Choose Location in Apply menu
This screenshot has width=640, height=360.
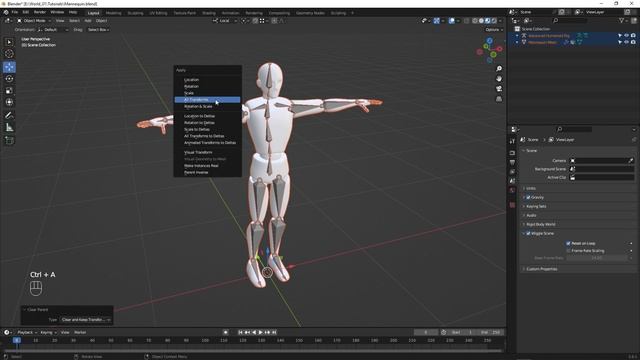[207, 80]
